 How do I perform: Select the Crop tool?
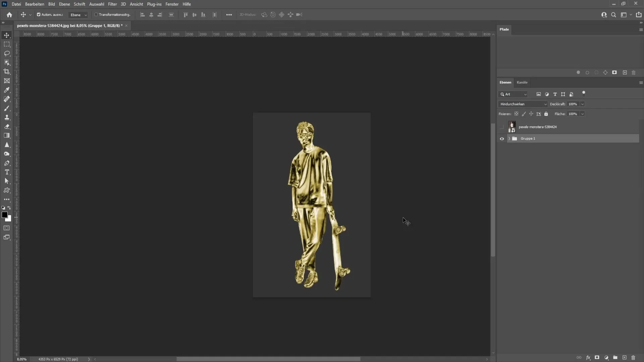coord(7,72)
